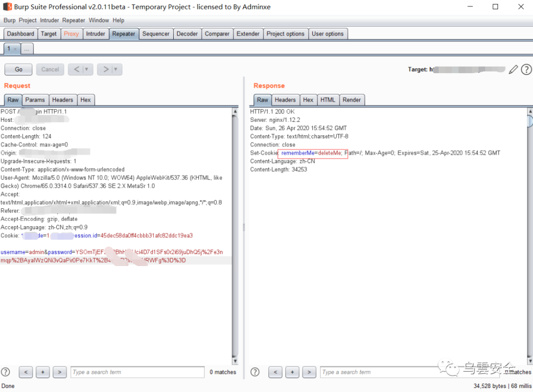Open the Intruder menu
The image size is (533, 392).
pyautogui.click(x=49, y=20)
